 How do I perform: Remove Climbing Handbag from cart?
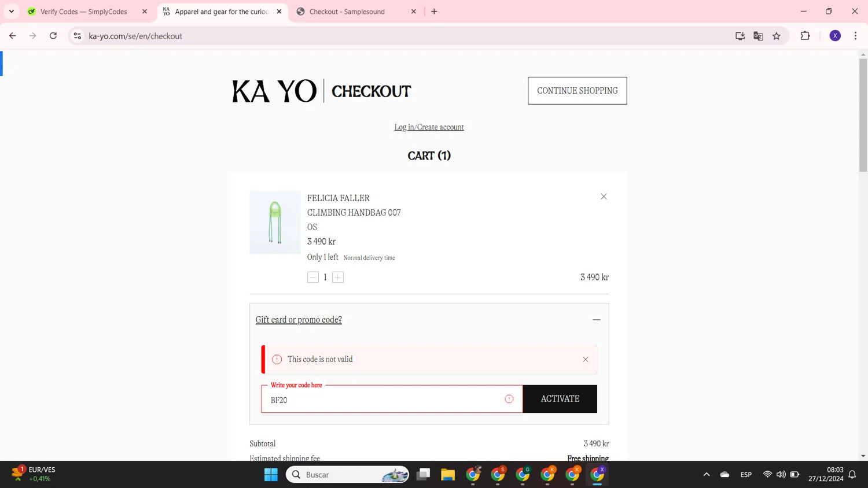pyautogui.click(x=604, y=197)
